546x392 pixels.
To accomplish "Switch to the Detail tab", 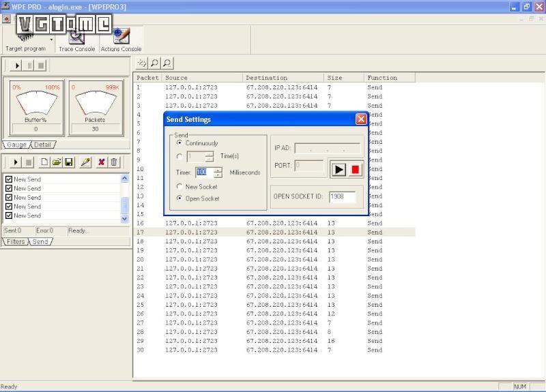I will pyautogui.click(x=43, y=145).
